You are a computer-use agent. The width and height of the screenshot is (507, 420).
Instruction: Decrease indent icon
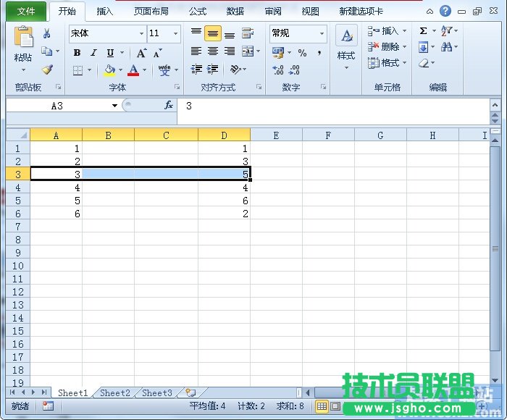pyautogui.click(x=196, y=70)
